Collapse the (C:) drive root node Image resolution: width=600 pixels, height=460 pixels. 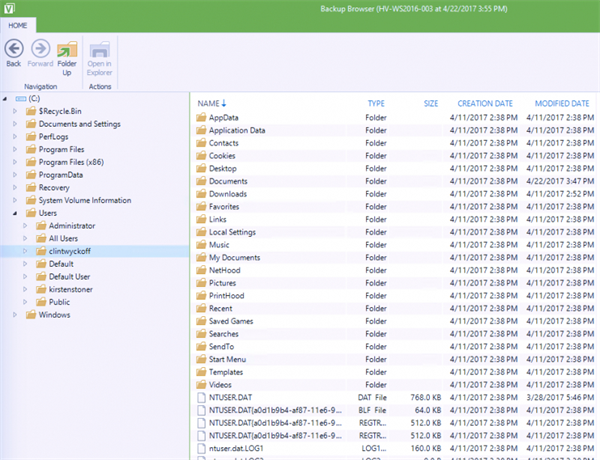(x=5, y=99)
